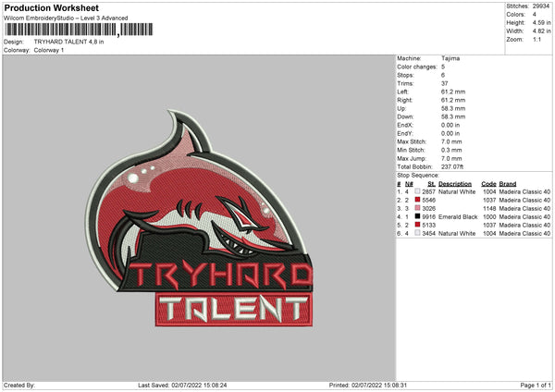The image size is (555, 392).
Task: Click the 'Code' column header
Action: click(x=488, y=184)
